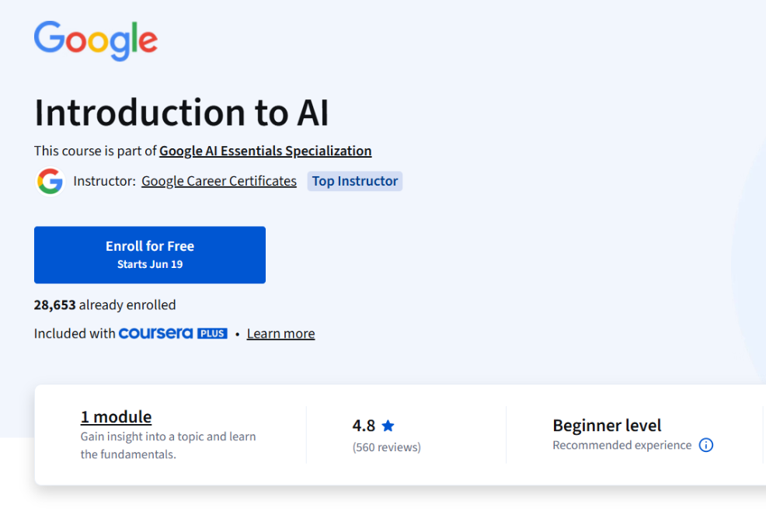Viewport: 766px width, 532px height.
Task: Click the info icon next to Recommended experience
Action: point(706,445)
